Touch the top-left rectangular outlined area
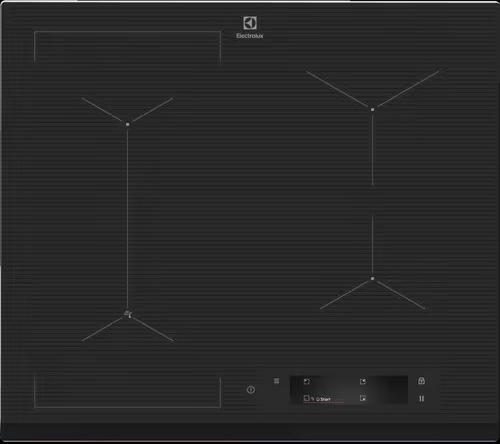The image size is (500, 444). coord(127,47)
